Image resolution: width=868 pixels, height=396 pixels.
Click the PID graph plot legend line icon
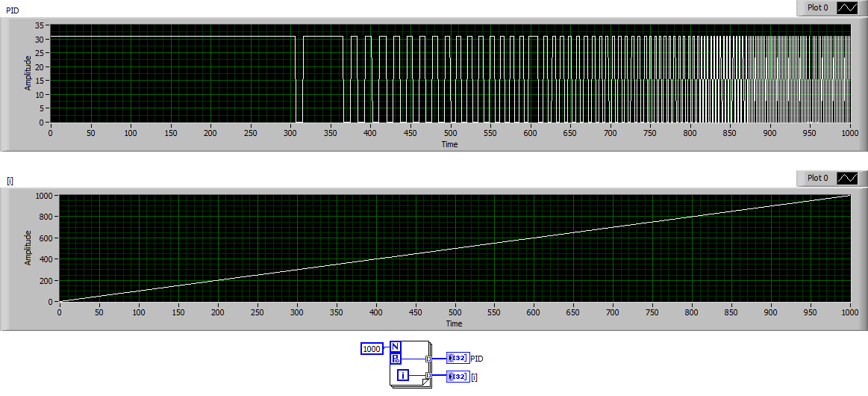[847, 7]
